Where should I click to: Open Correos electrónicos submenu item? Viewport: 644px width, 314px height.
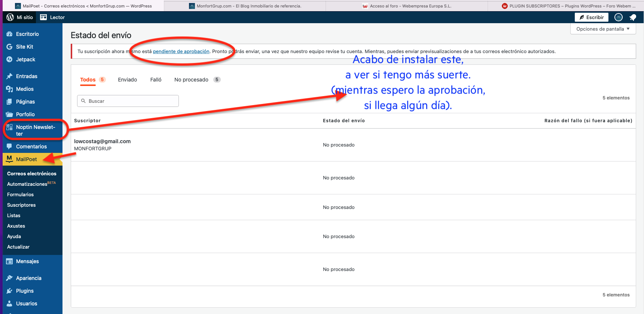[x=32, y=173]
